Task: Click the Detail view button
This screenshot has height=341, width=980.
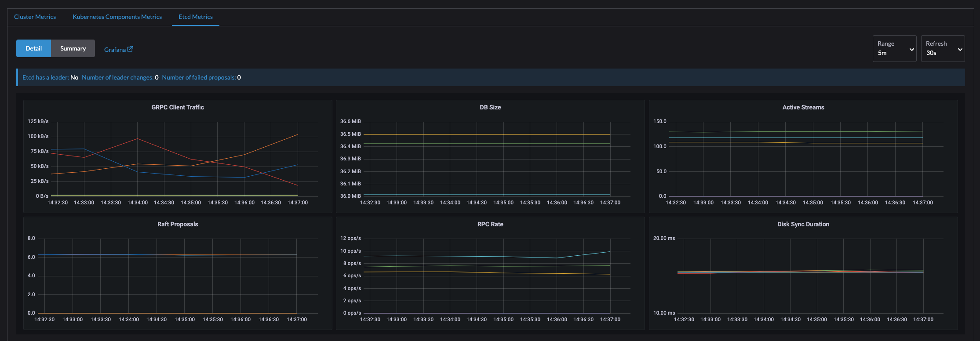Action: pyautogui.click(x=33, y=48)
